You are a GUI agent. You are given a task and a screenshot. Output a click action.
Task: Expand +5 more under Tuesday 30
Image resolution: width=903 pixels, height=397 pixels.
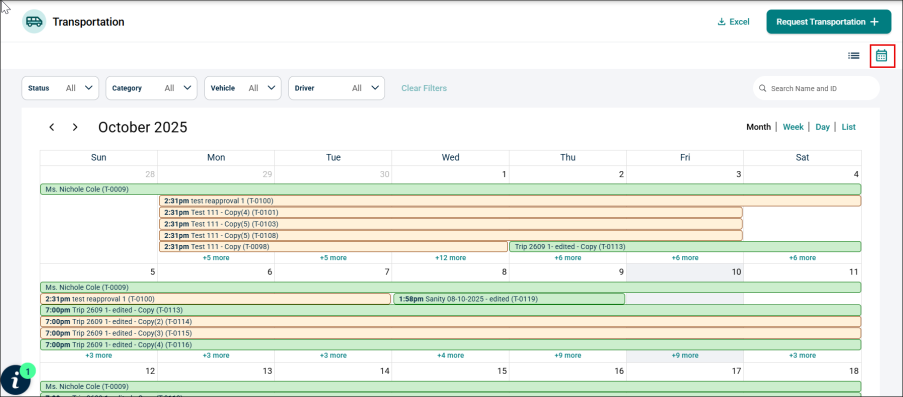coord(333,258)
